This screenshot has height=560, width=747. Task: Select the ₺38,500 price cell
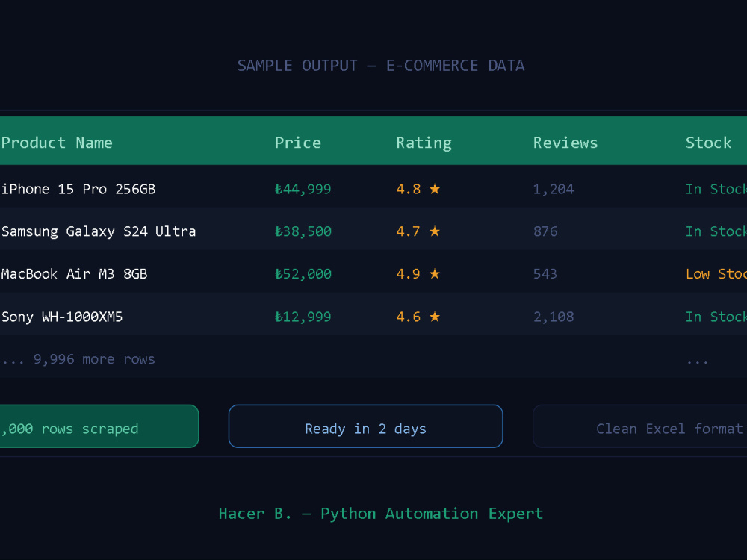(303, 231)
